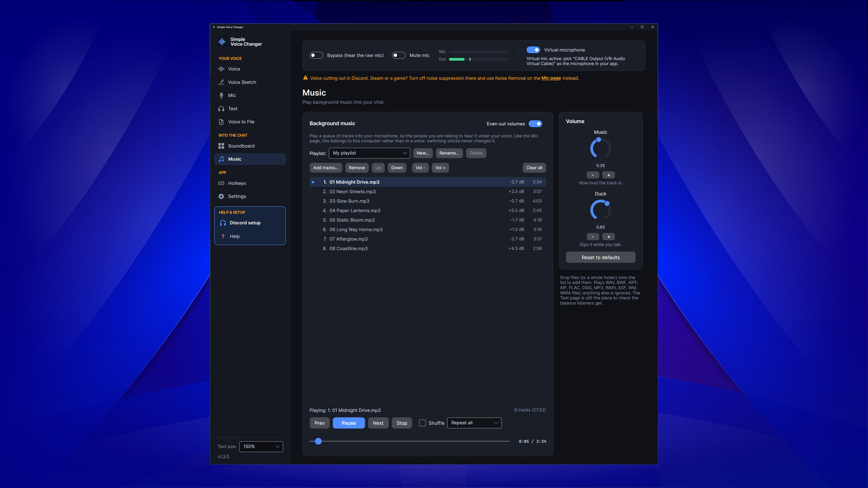This screenshot has width=868, height=488.
Task: Click the playback position slider
Action: click(x=409, y=441)
